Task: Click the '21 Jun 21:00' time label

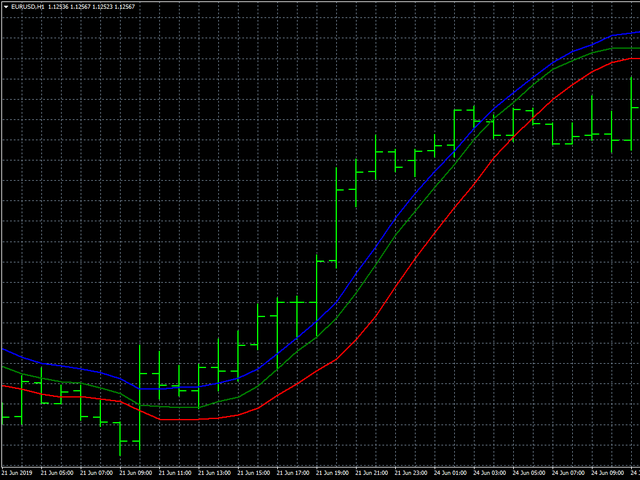Action: pyautogui.click(x=374, y=473)
